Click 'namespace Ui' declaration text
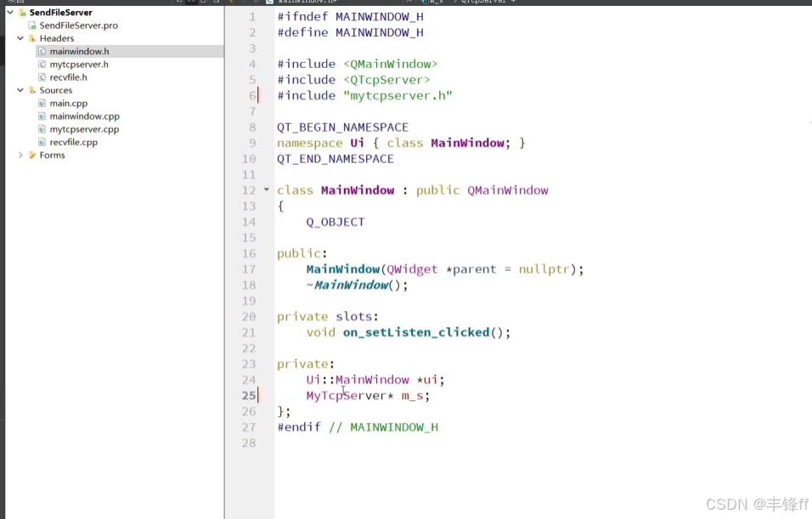 pyautogui.click(x=320, y=143)
